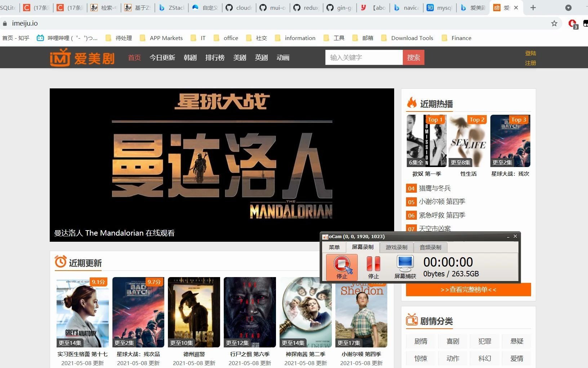Open 美剧 navigation item
The height and width of the screenshot is (368, 588).
pyautogui.click(x=240, y=58)
